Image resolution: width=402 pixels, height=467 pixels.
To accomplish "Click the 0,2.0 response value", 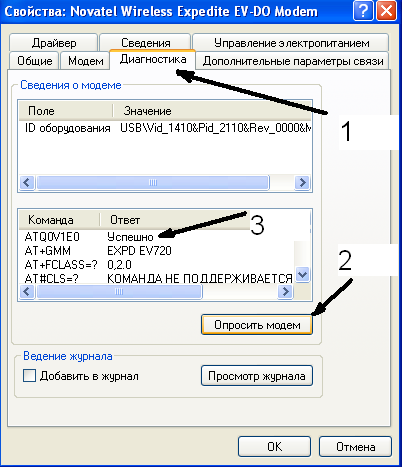I will click(x=119, y=265).
